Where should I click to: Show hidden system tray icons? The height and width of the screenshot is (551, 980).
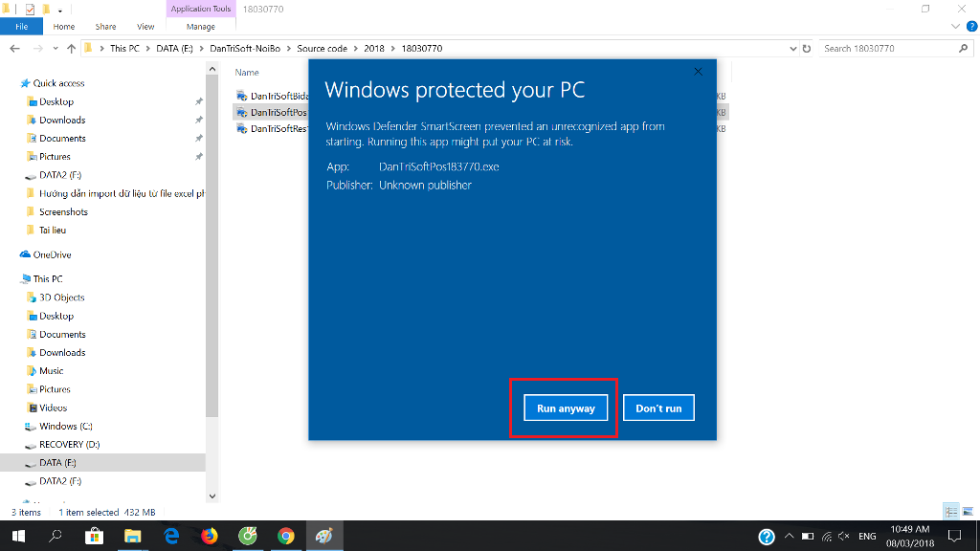[789, 536]
